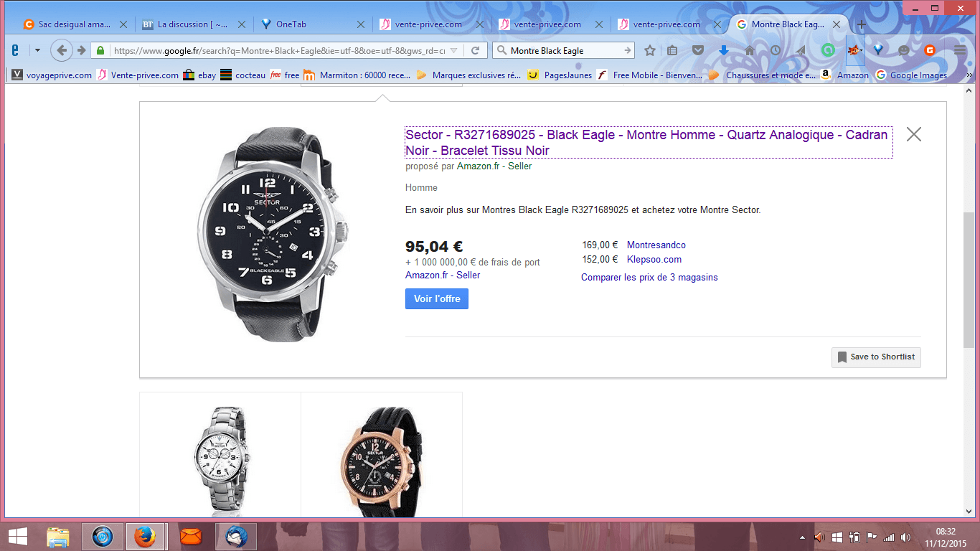980x551 pixels.
Task: Close the product detail panel
Action: [x=913, y=134]
